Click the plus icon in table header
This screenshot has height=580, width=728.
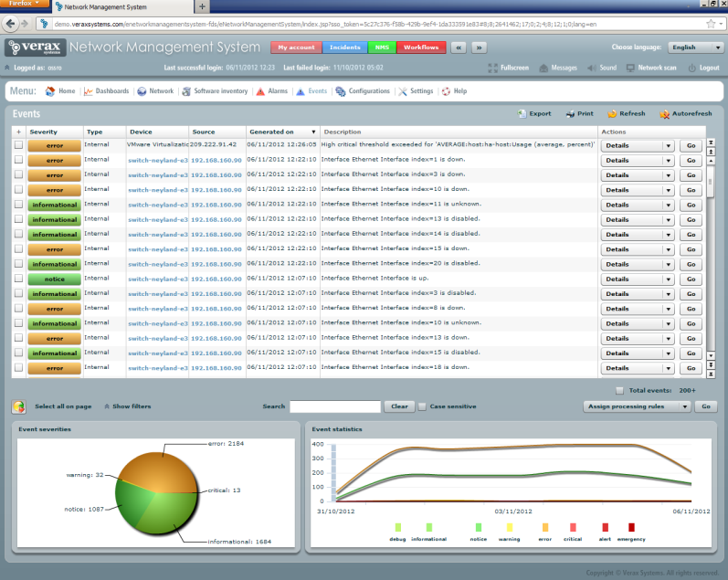18,132
